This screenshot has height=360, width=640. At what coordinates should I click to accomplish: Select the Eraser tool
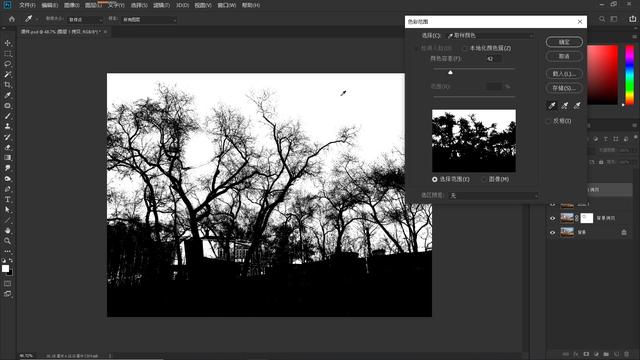point(7,147)
